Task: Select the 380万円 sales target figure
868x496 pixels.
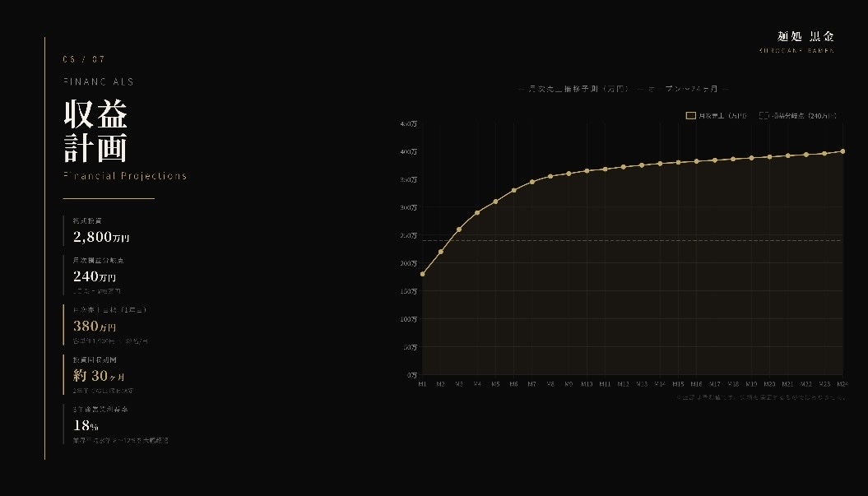Action: click(x=95, y=326)
